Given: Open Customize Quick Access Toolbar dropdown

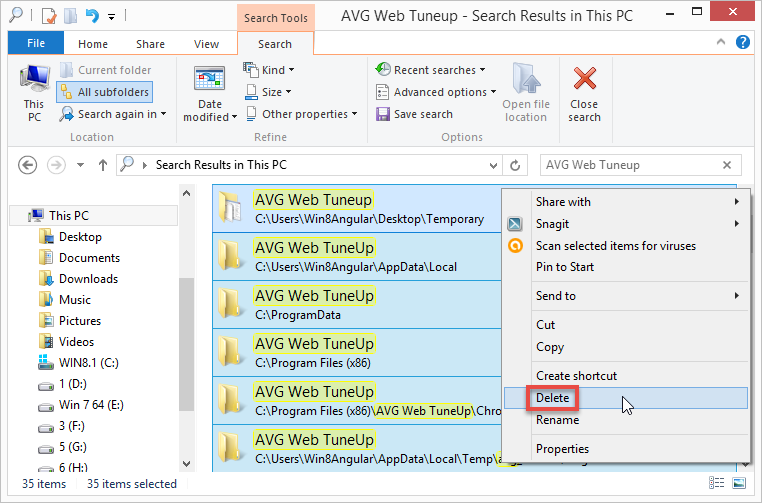Looking at the screenshot, I should (112, 17).
